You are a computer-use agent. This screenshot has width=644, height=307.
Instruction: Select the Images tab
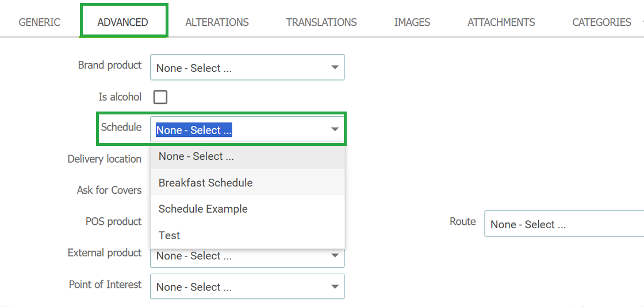click(x=412, y=22)
